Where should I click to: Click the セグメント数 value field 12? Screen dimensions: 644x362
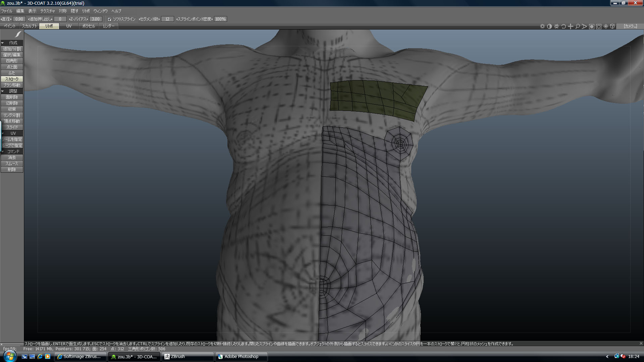(167, 19)
